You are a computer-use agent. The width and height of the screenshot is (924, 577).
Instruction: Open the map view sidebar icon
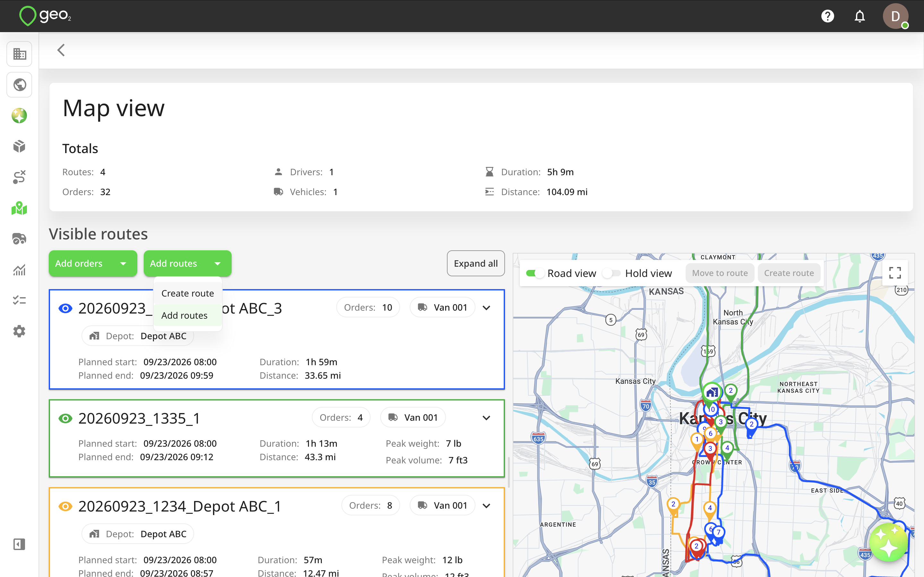[20, 208]
